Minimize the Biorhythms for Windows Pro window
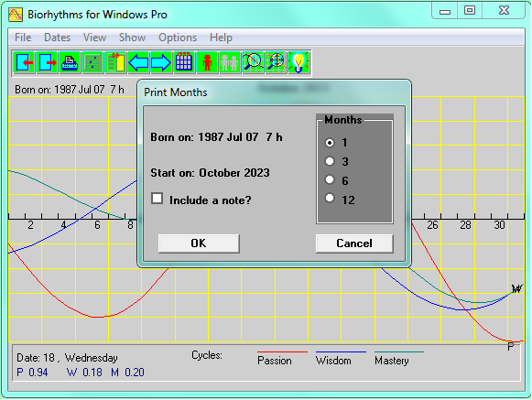The width and height of the screenshot is (532, 400). (x=445, y=10)
